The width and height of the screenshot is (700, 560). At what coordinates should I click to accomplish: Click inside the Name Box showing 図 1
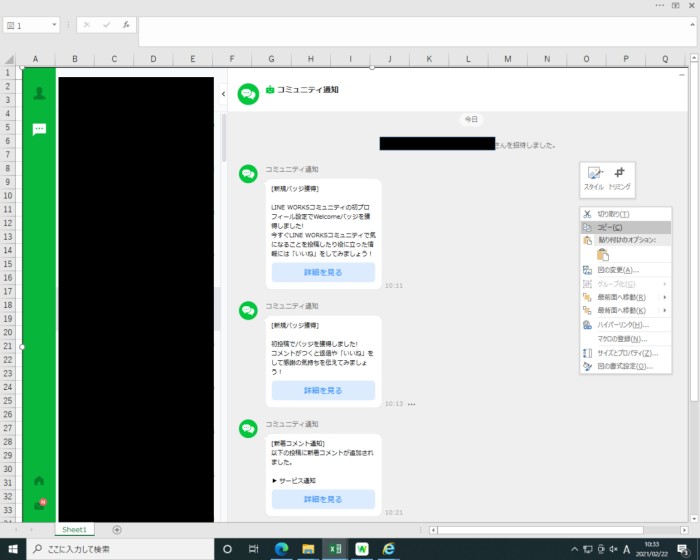(x=28, y=25)
